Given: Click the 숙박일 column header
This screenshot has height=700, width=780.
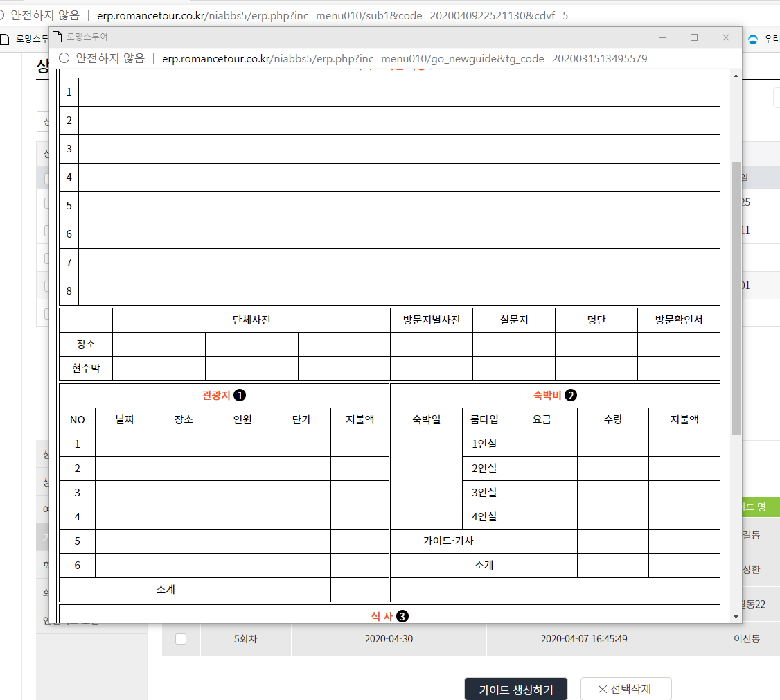Looking at the screenshot, I should 427,420.
